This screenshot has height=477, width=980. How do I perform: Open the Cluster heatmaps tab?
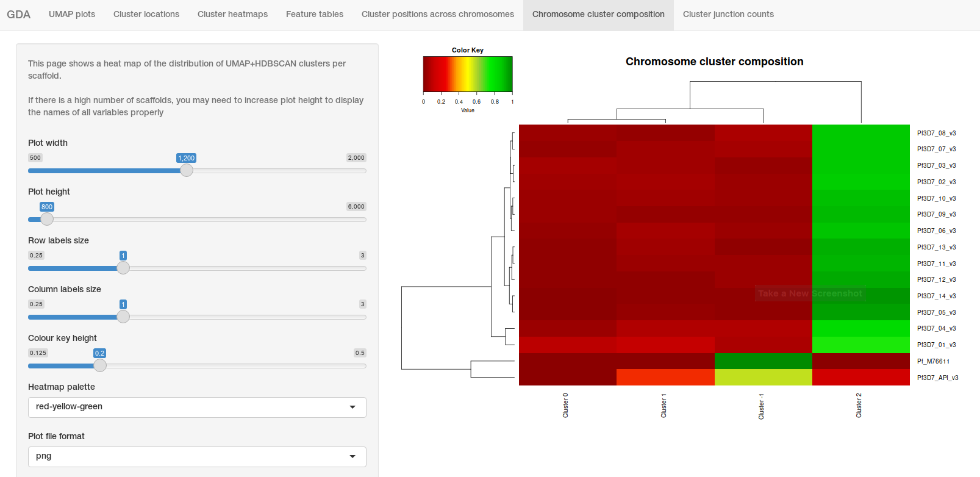(x=232, y=14)
